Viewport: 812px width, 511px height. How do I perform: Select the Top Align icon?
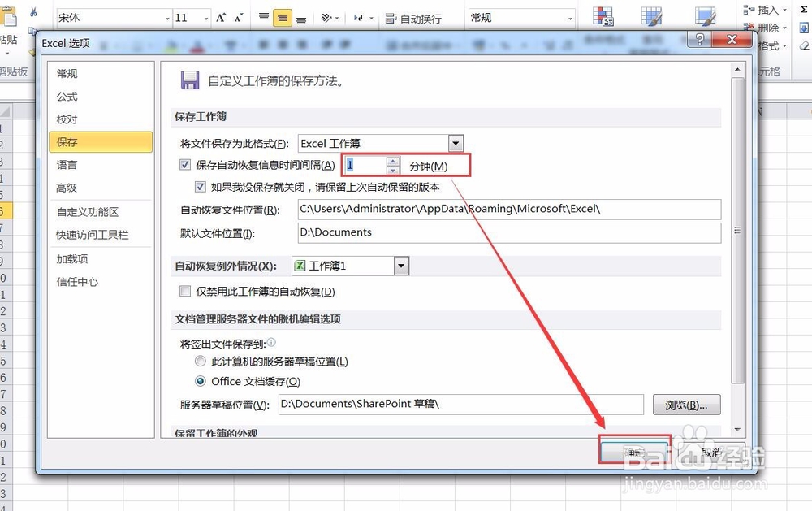tap(264, 18)
